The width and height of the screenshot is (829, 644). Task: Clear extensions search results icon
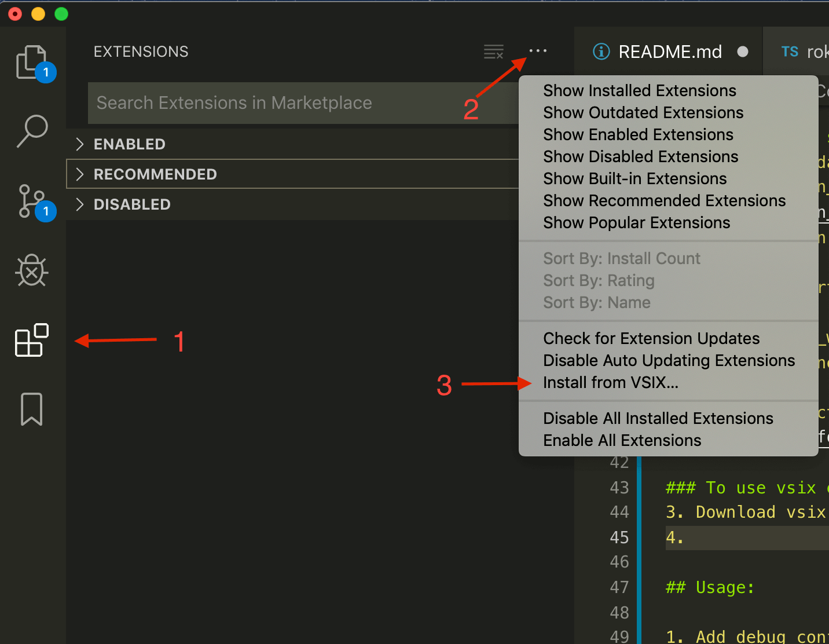point(493,52)
